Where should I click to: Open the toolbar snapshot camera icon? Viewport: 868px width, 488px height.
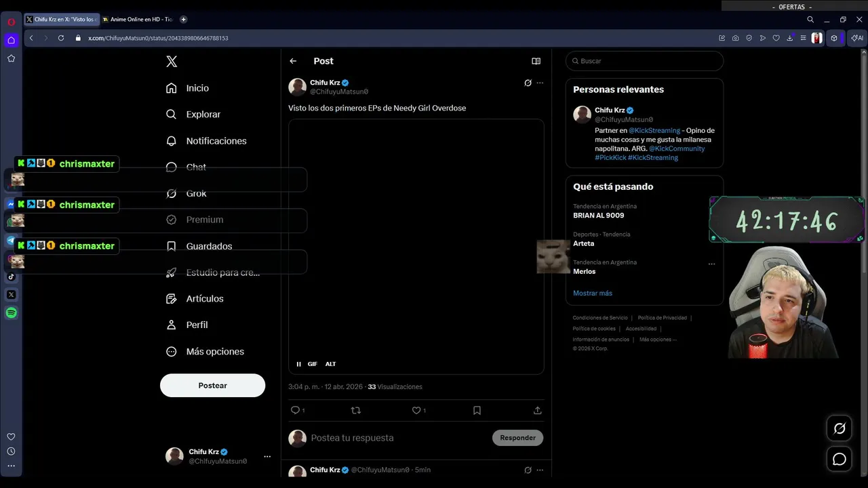(x=736, y=38)
